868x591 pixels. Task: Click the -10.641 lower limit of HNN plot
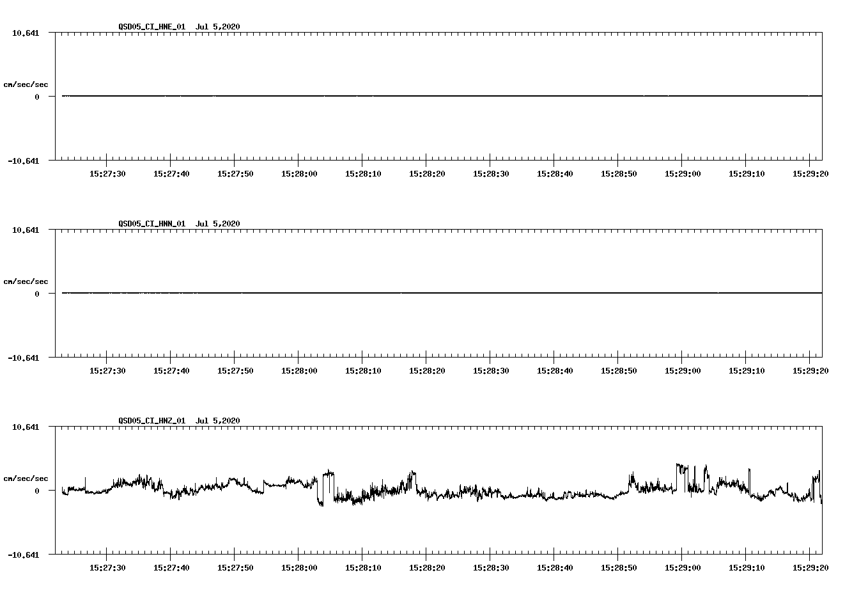(x=24, y=358)
